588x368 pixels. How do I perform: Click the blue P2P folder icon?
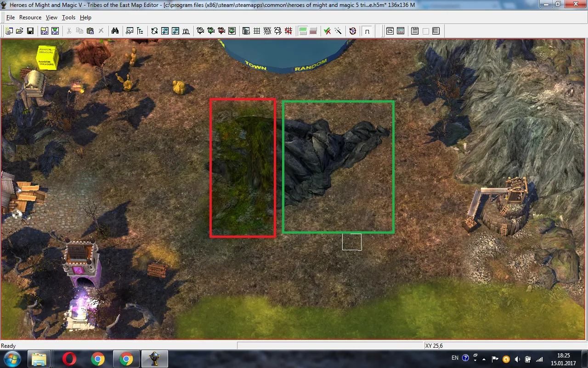45,31
